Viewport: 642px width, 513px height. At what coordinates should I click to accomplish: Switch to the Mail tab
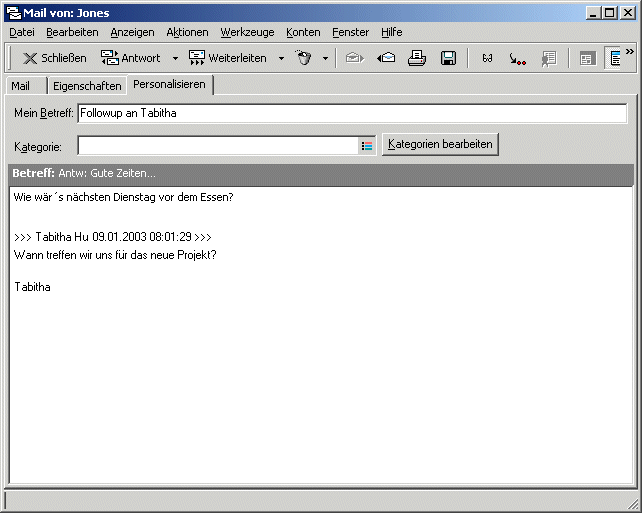pyautogui.click(x=26, y=86)
